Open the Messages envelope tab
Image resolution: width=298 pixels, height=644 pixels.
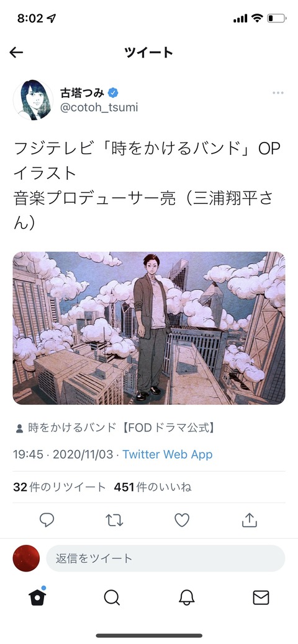click(261, 598)
